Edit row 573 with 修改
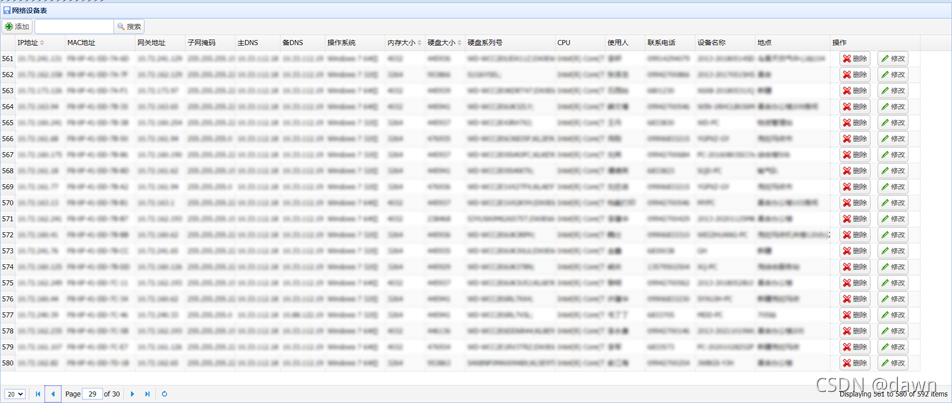 (x=893, y=251)
